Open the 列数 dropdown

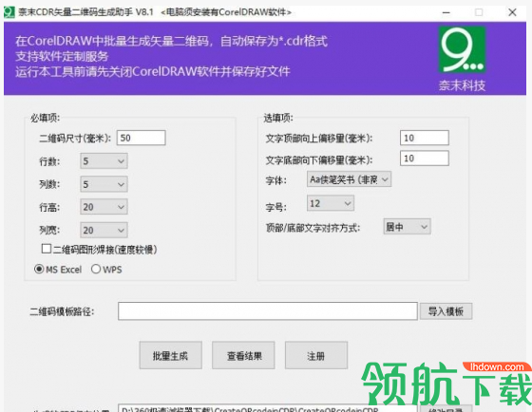[104, 184]
